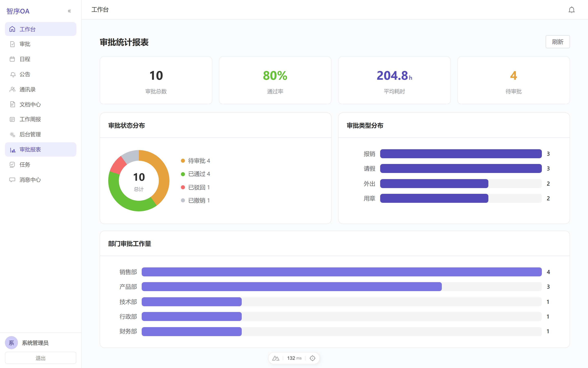Click the 系统管理员 avatar
Screen dimensions: 588x368
pos(11,343)
